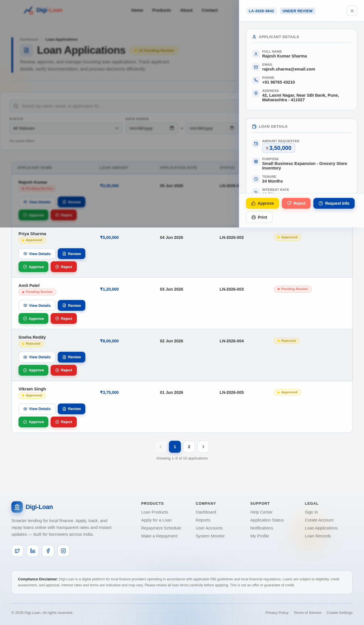
Task: Open the Loan Products footer link
Action: point(155,512)
